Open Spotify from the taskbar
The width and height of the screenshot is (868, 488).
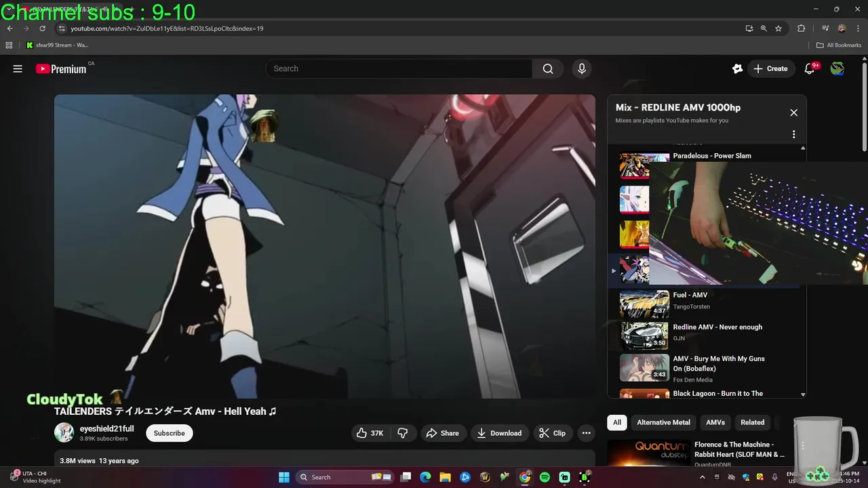point(545,477)
